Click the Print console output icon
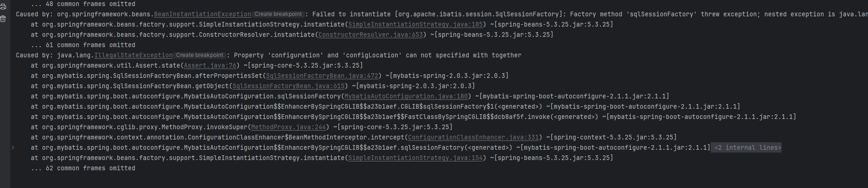 (x=3, y=7)
